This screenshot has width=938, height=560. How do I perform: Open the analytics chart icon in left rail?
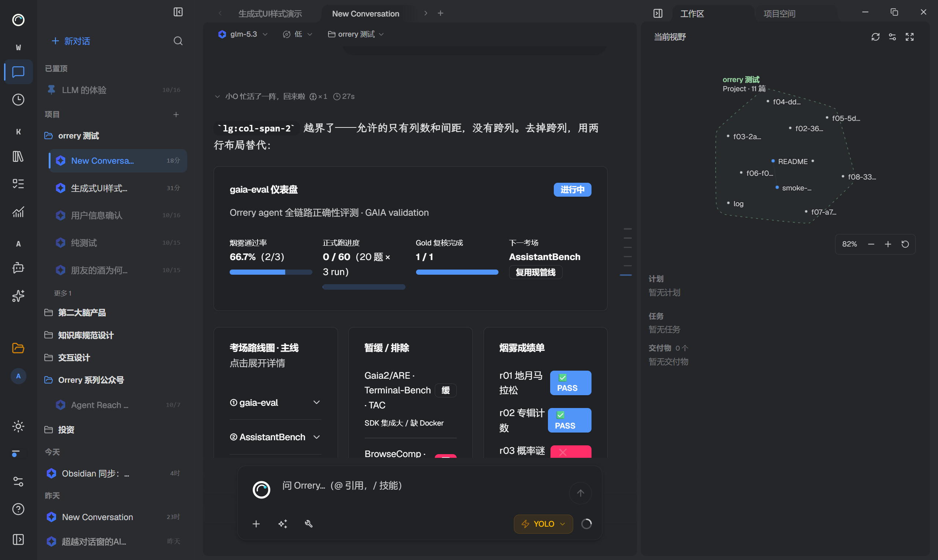coord(18,212)
